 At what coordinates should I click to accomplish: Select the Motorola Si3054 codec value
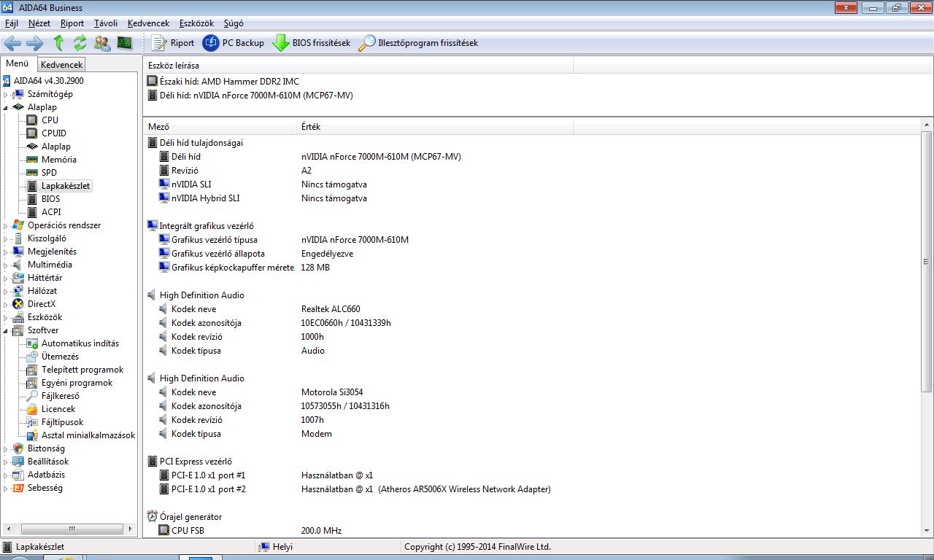(x=332, y=392)
